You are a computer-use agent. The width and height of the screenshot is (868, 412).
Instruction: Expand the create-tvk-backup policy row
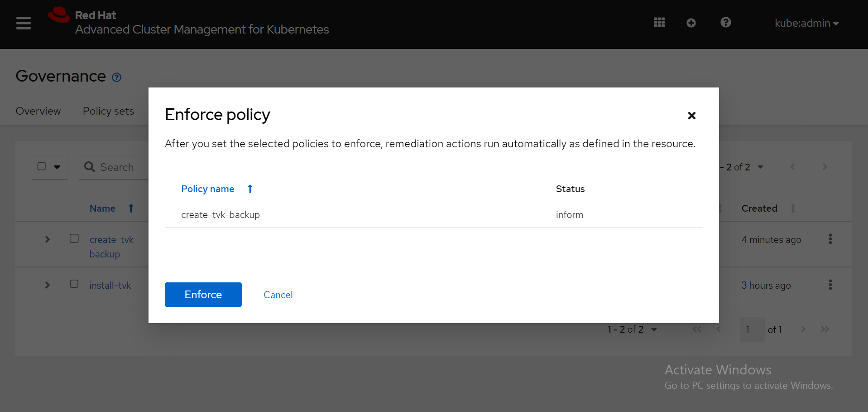pos(48,239)
